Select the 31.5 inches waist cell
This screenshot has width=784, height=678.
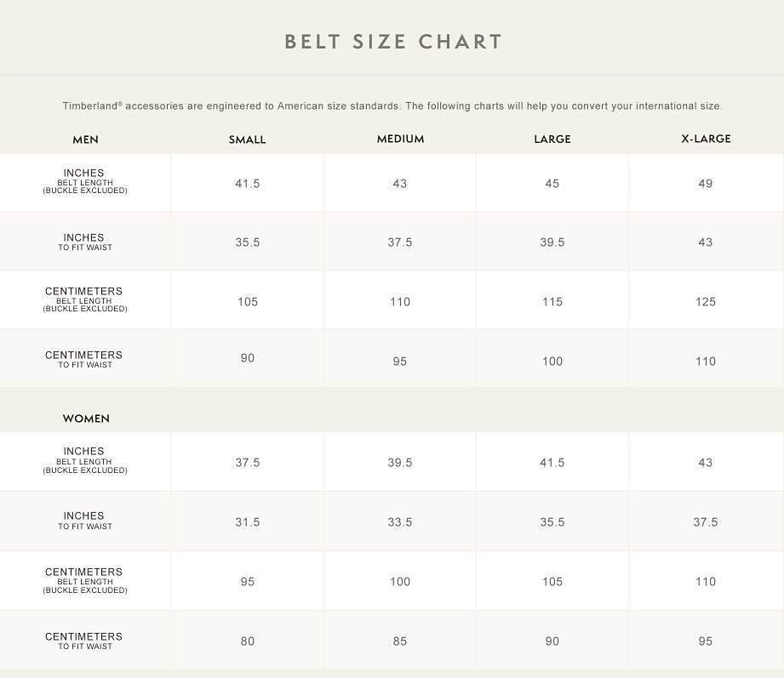[x=248, y=522]
